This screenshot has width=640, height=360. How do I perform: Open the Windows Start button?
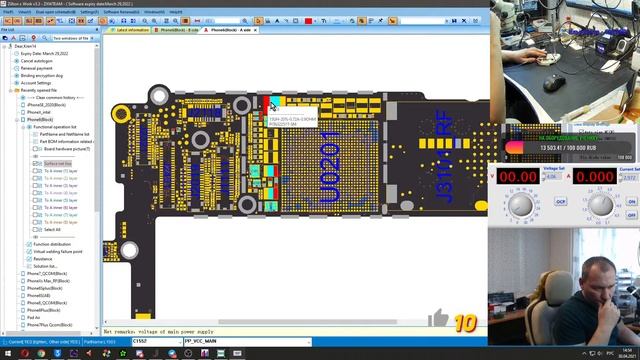pyautogui.click(x=8, y=353)
